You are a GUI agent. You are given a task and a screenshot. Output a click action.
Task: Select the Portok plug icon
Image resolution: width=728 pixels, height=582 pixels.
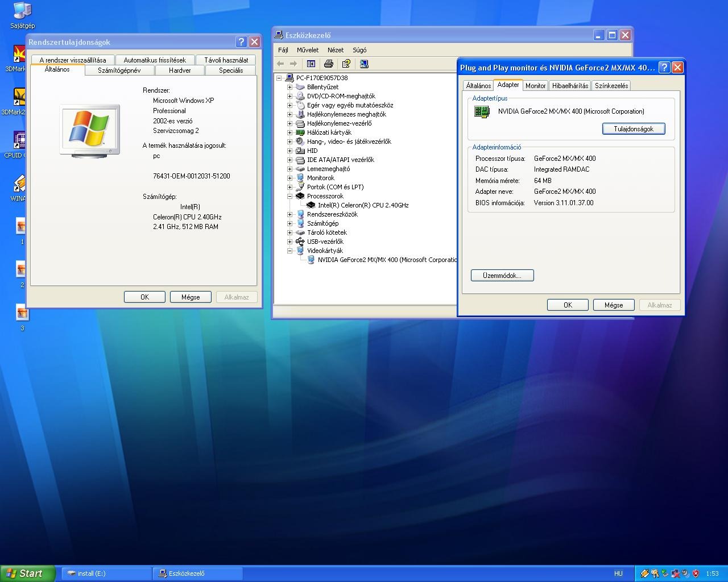tap(300, 187)
